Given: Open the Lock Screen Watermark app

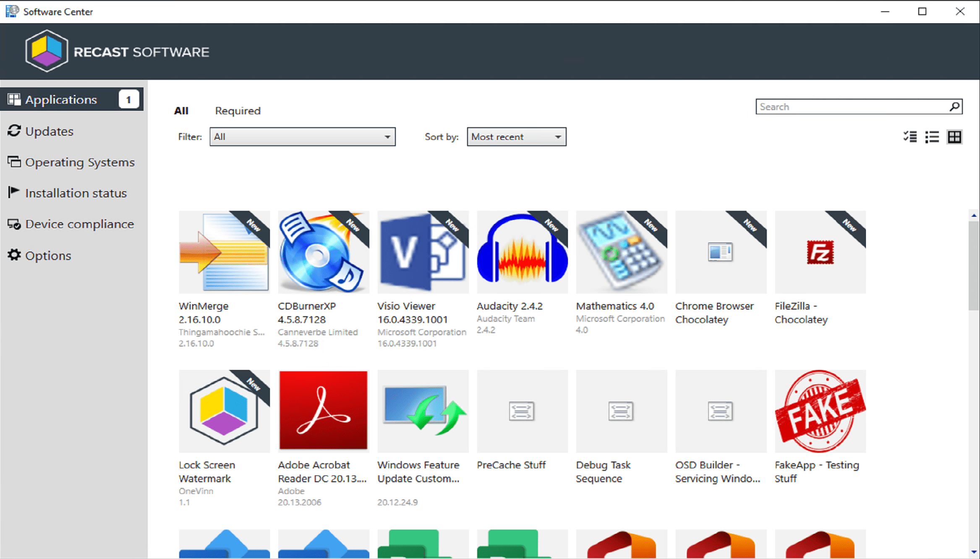Looking at the screenshot, I should point(224,411).
